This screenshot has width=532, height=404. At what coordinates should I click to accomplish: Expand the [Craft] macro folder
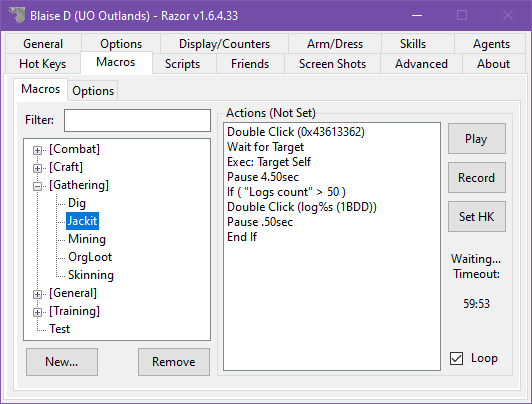pyautogui.click(x=37, y=168)
